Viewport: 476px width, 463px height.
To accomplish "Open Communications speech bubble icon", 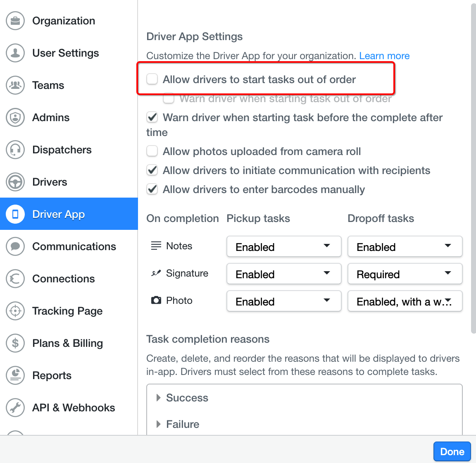I will tap(15, 246).
